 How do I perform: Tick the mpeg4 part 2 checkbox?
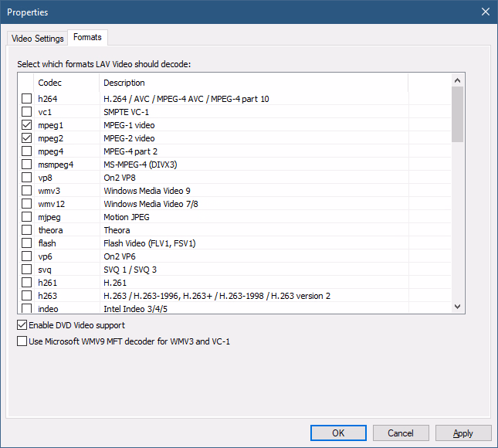tap(27, 151)
